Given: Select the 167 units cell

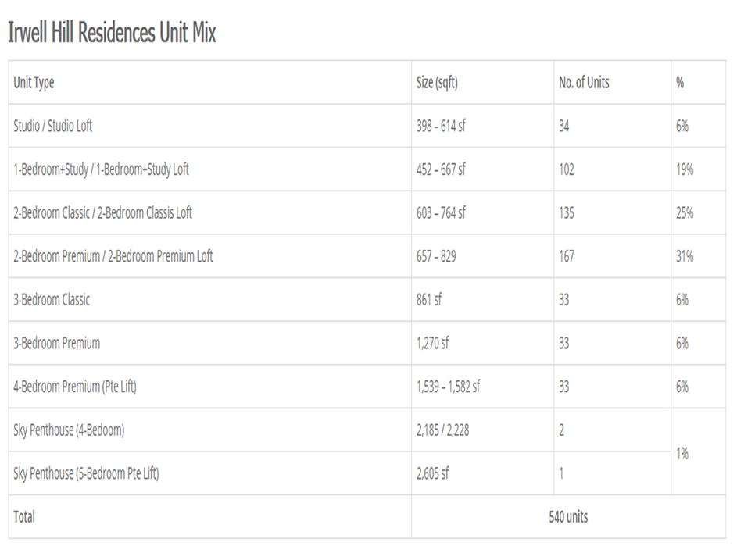Looking at the screenshot, I should pyautogui.click(x=567, y=256).
